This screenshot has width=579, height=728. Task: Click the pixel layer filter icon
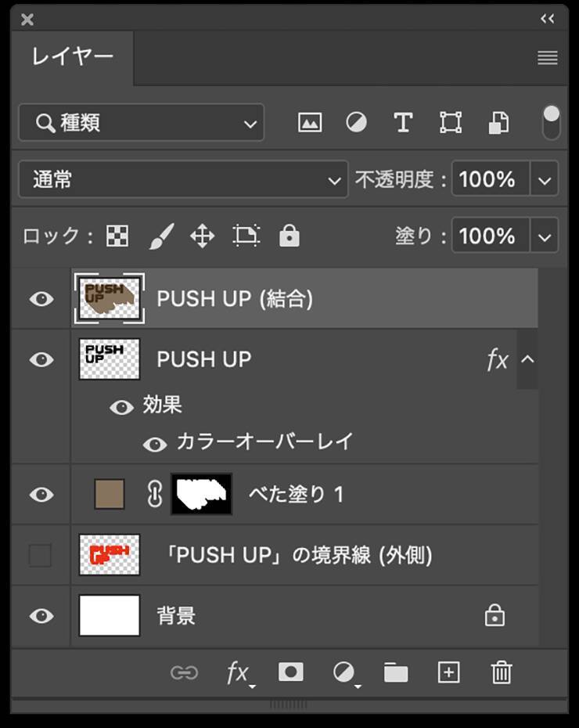tap(310, 123)
